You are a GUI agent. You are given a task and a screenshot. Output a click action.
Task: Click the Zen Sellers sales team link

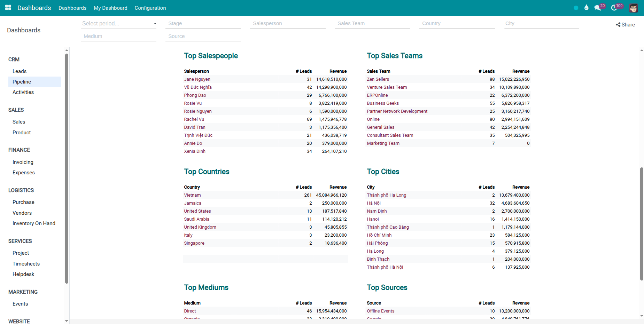(378, 79)
